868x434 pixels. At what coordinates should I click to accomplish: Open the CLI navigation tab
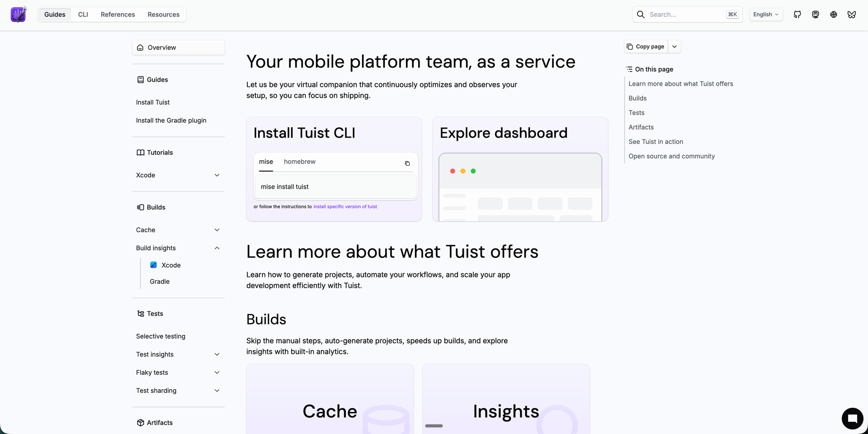tap(83, 14)
